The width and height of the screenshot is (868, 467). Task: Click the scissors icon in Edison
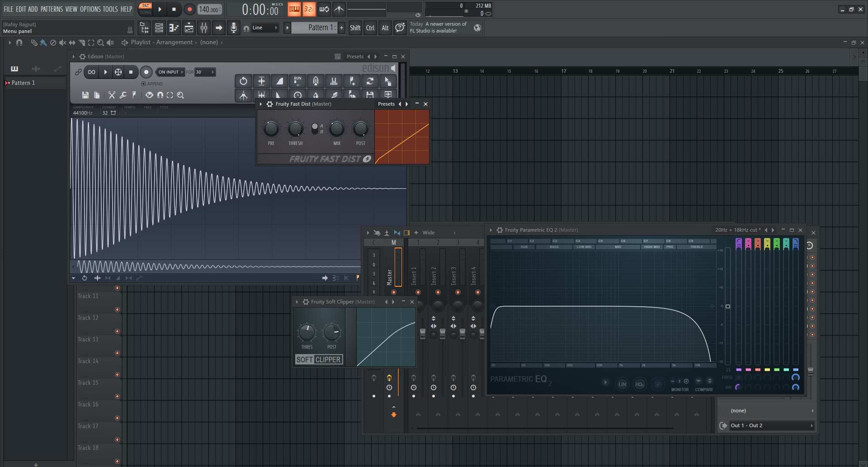pos(112,95)
